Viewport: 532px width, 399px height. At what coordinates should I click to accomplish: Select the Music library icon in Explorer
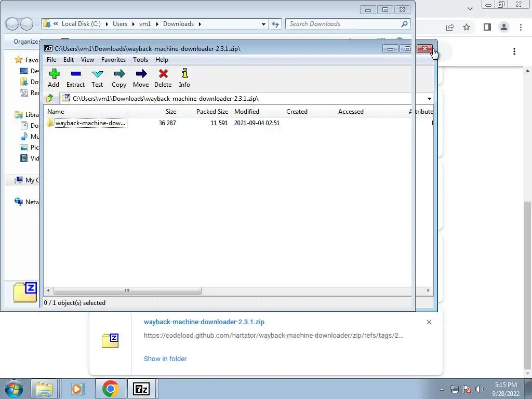pos(24,137)
